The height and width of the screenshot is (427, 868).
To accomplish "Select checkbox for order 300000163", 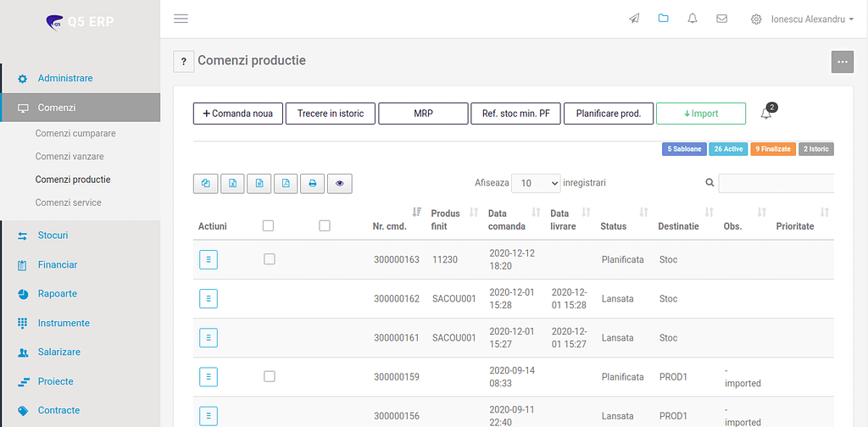I will pyautogui.click(x=269, y=259).
